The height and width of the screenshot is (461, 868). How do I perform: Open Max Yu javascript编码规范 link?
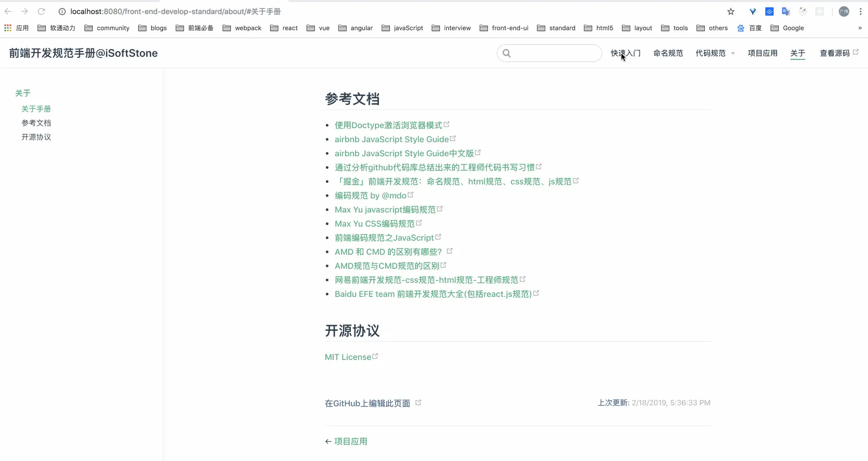(x=388, y=209)
